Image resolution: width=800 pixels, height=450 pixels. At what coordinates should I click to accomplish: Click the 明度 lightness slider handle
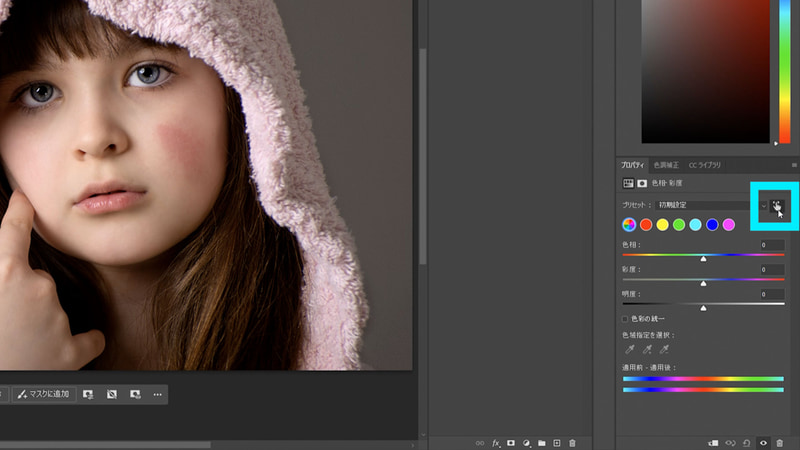(703, 308)
